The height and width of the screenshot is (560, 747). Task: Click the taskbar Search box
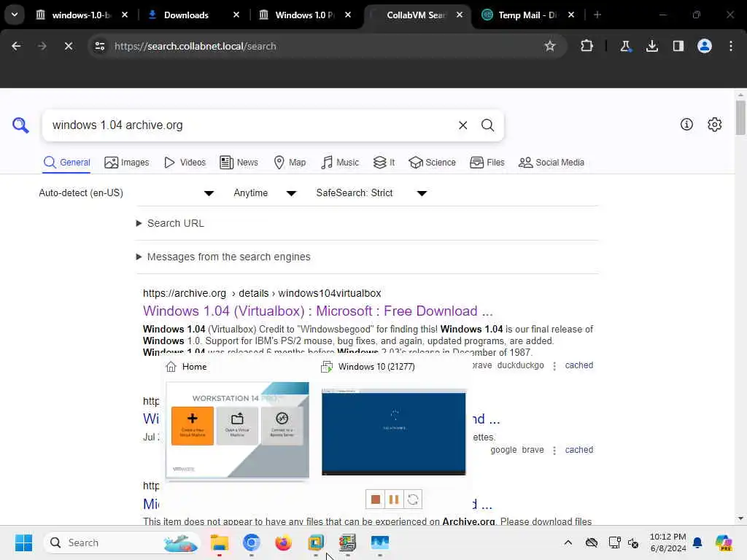[x=122, y=542]
